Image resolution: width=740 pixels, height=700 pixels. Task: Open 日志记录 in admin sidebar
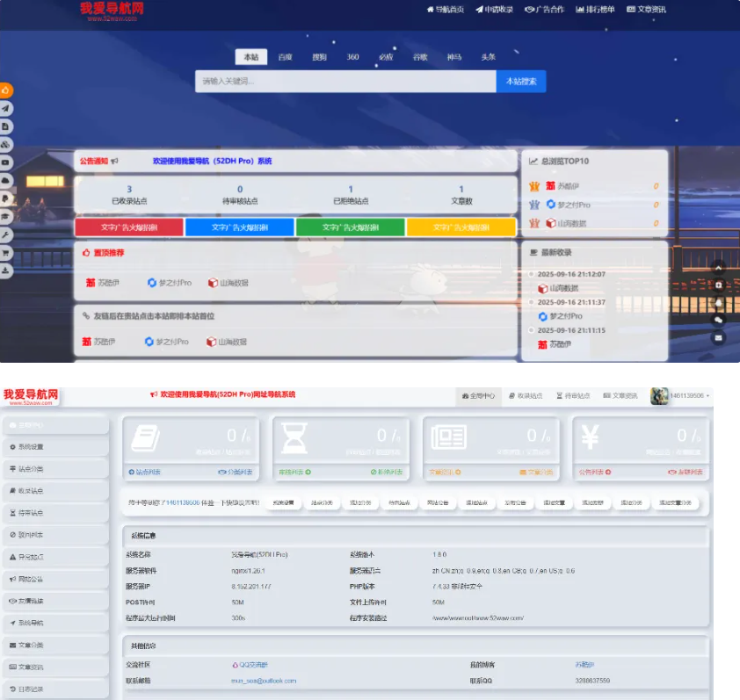point(54,689)
